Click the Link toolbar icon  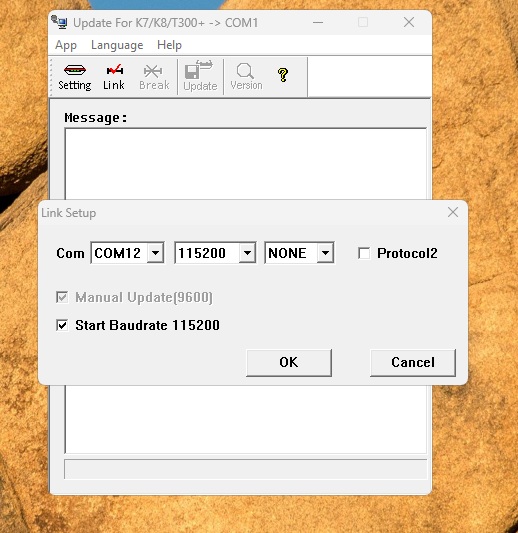tap(114, 77)
